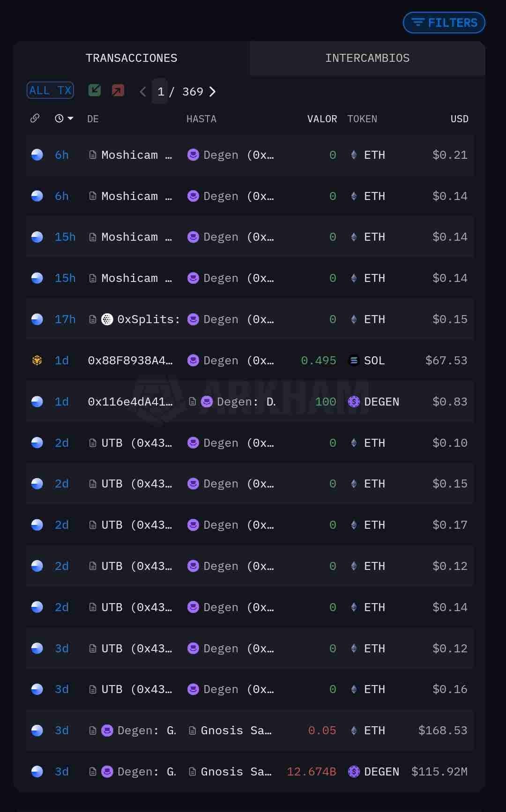Go to previous transactions page

tap(143, 91)
